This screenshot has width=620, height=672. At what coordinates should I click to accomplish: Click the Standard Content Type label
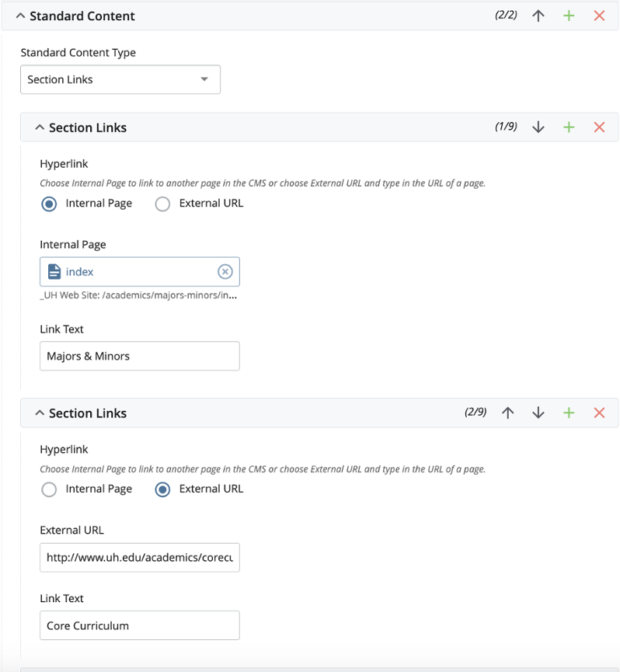(78, 52)
